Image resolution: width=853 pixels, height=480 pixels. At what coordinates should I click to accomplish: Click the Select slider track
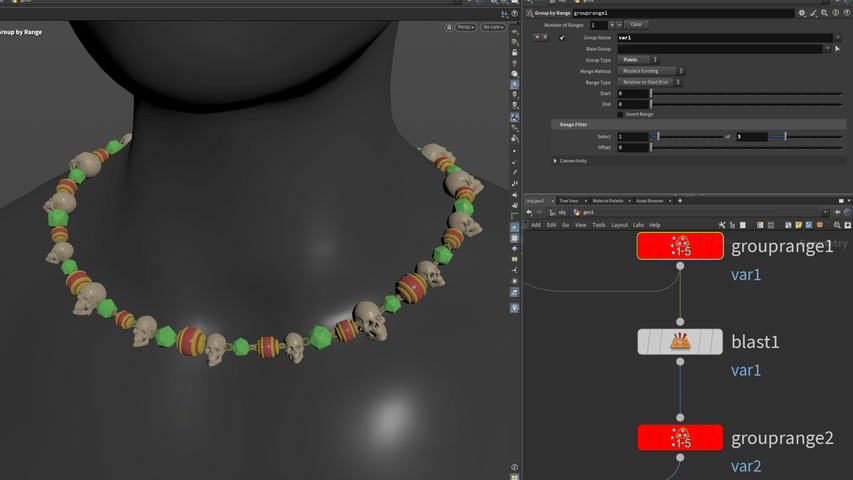[x=687, y=137]
